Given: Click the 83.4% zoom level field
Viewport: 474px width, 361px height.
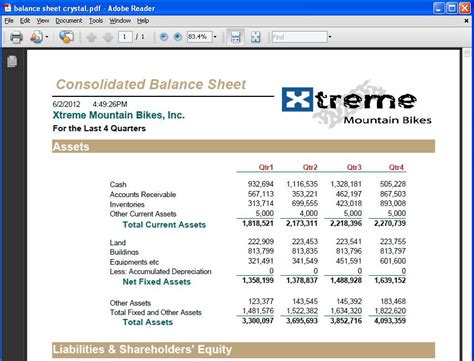Looking at the screenshot, I should [199, 37].
